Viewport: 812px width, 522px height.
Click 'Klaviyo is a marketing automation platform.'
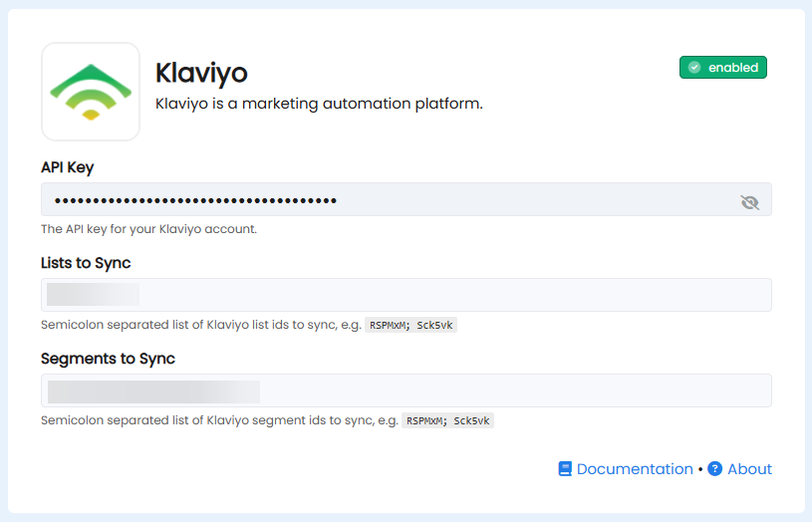(x=319, y=104)
